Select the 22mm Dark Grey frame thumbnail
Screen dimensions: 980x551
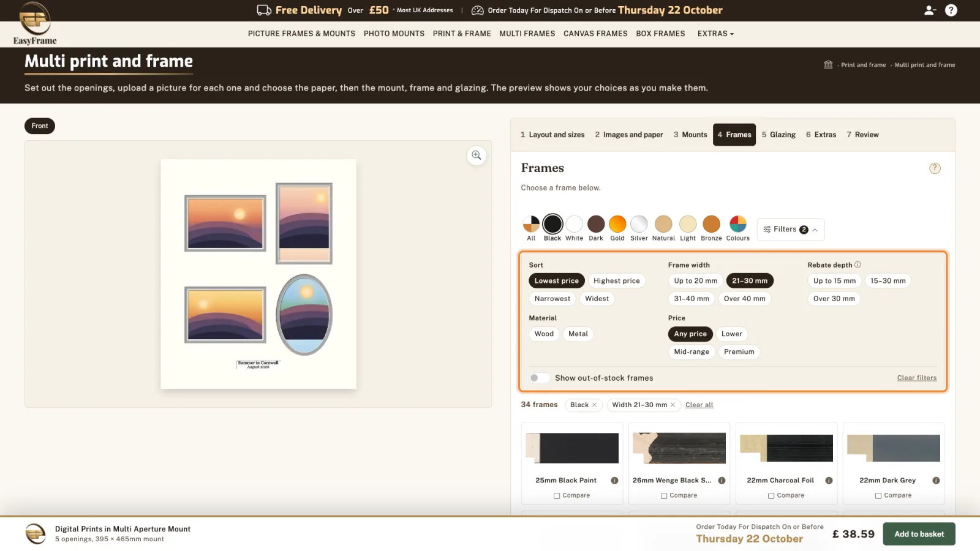tap(894, 449)
